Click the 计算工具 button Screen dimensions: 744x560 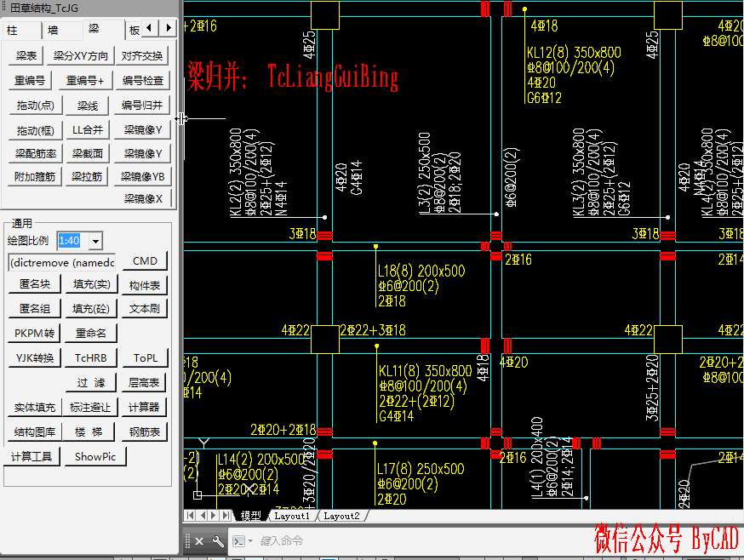pyautogui.click(x=31, y=457)
